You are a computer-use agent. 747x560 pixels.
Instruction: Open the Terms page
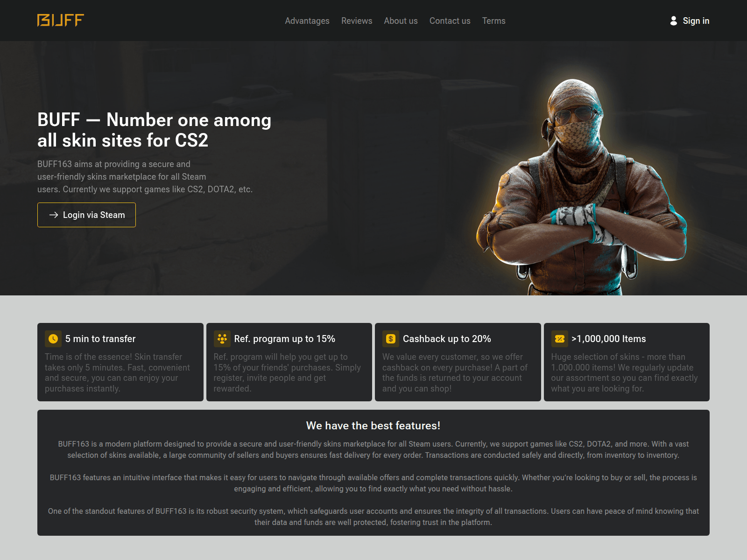[x=493, y=21]
